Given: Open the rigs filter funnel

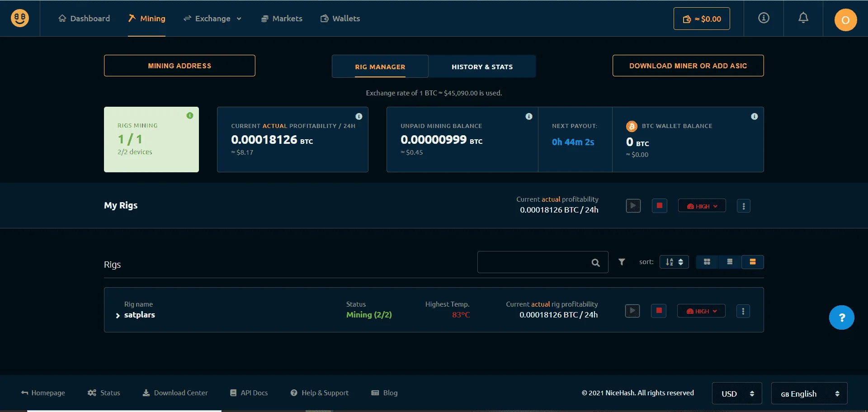Looking at the screenshot, I should point(622,262).
